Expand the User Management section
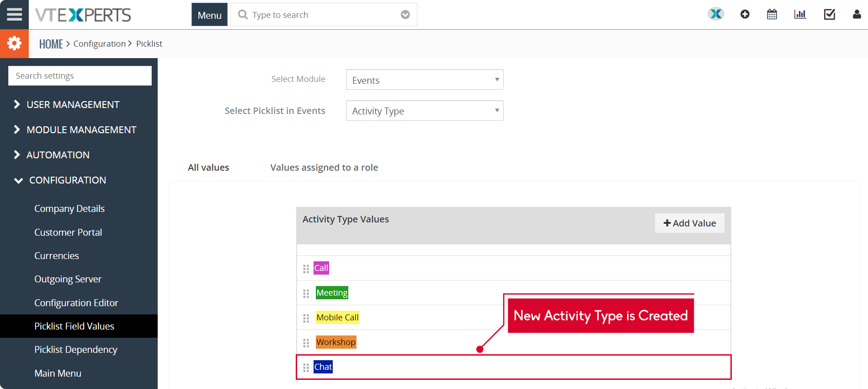Image resolution: width=868 pixels, height=389 pixels. 73,105
